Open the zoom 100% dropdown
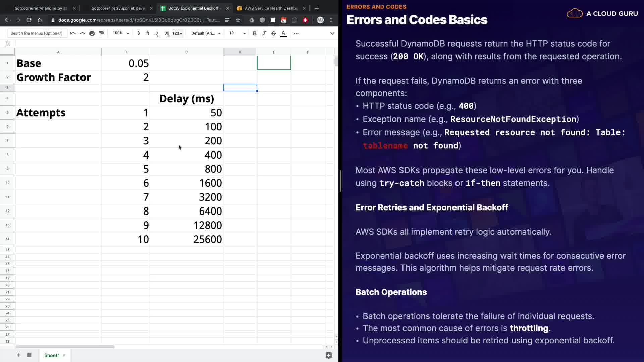 coord(121,33)
